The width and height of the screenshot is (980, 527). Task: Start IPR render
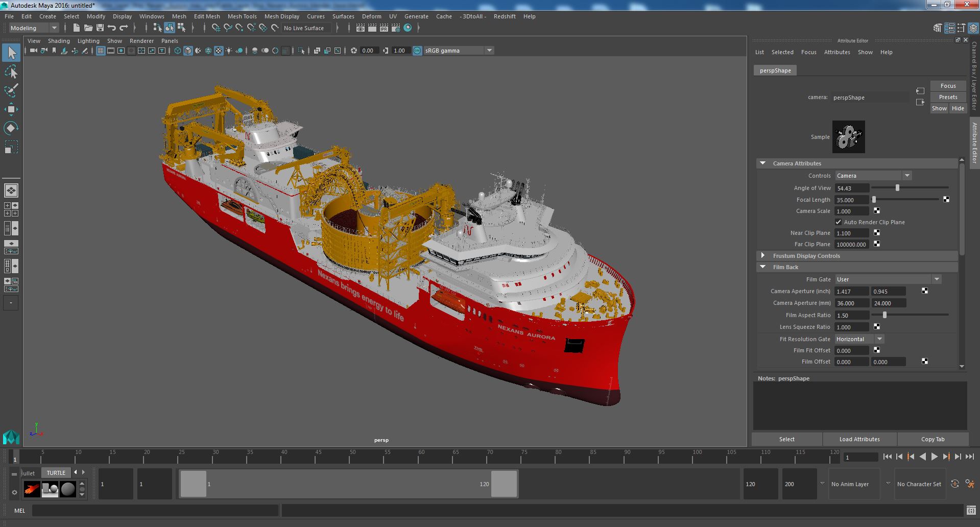(384, 28)
